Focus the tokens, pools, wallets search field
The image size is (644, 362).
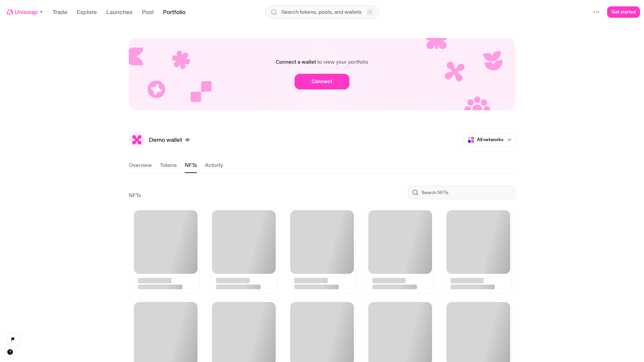[x=322, y=12]
